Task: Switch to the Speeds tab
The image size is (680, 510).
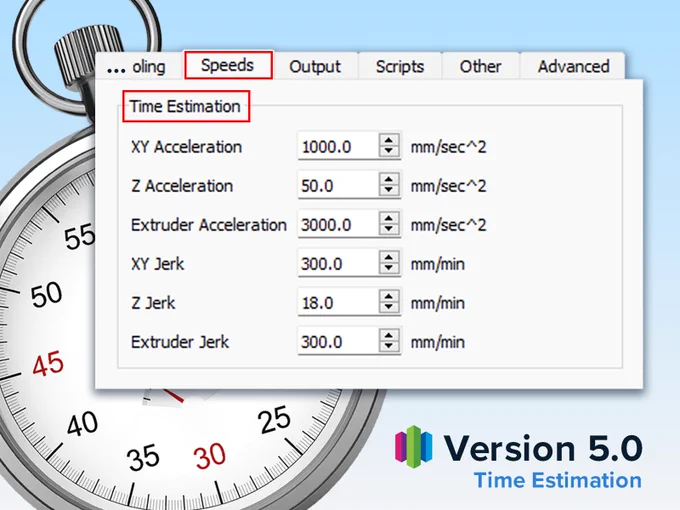Action: (x=229, y=65)
